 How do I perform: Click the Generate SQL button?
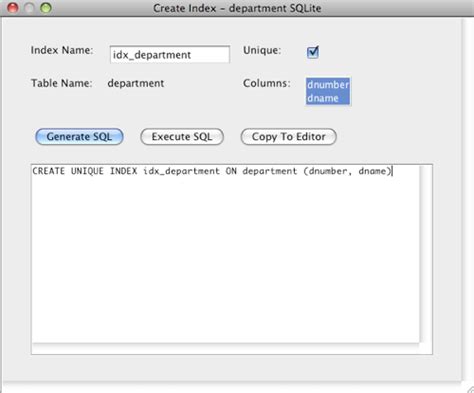click(x=79, y=137)
